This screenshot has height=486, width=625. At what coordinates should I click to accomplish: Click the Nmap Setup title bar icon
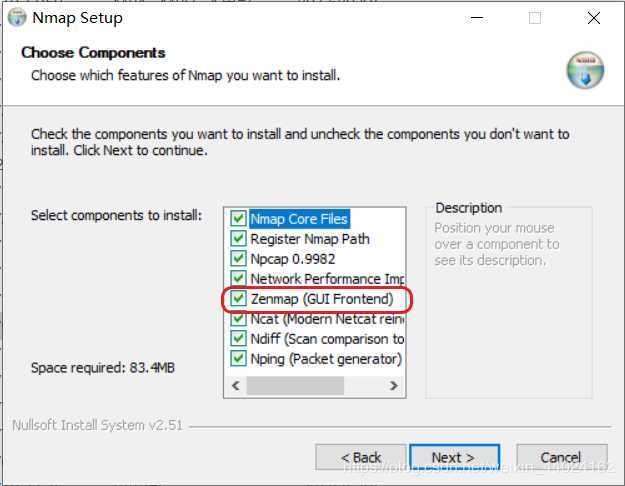point(17,17)
